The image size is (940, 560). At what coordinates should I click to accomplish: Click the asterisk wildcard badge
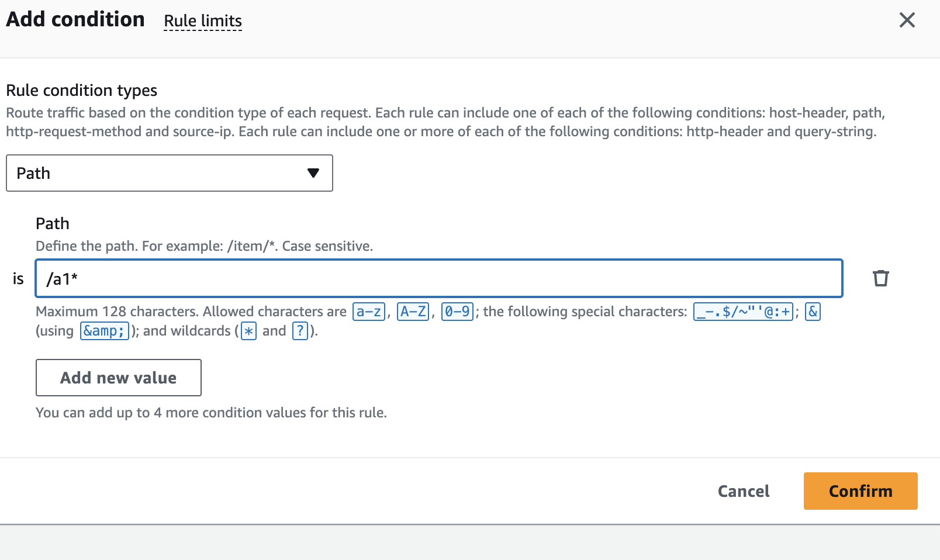pos(249,331)
